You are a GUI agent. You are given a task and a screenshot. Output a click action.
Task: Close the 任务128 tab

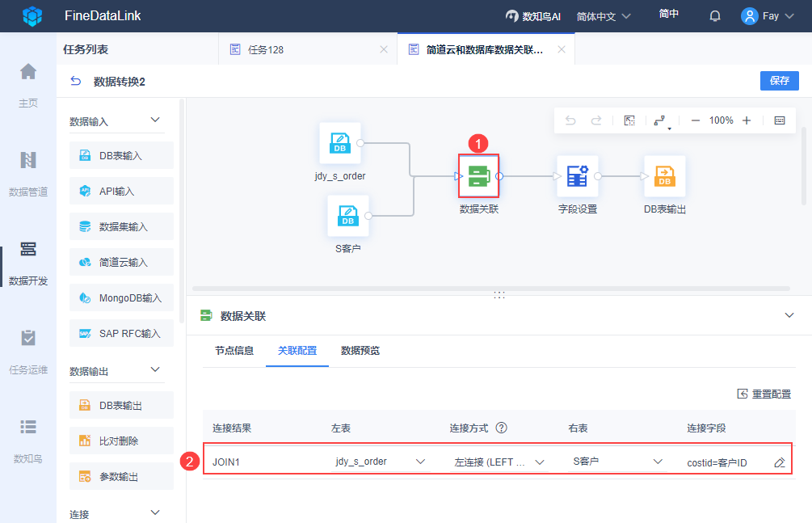(384, 49)
